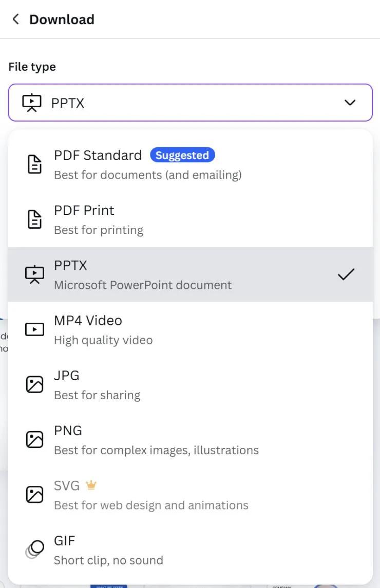380x588 pixels.
Task: Click the PDF Standard document icon
Action: tap(34, 164)
